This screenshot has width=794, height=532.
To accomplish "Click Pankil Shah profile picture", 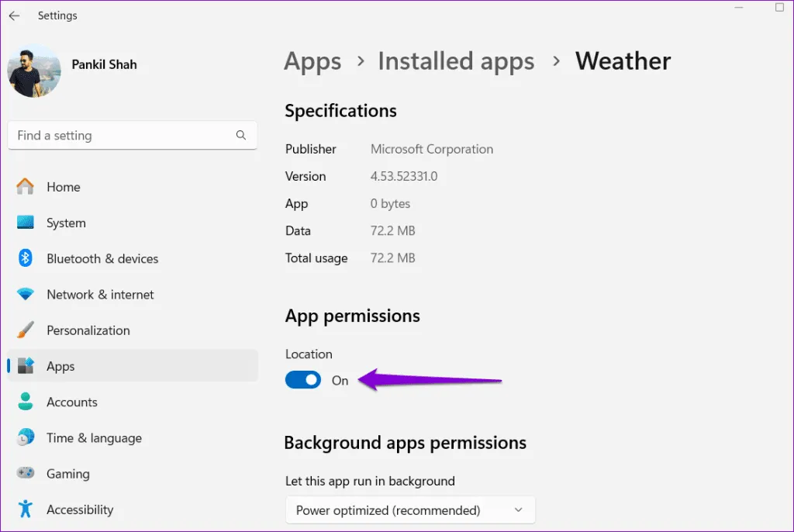I will [34, 71].
